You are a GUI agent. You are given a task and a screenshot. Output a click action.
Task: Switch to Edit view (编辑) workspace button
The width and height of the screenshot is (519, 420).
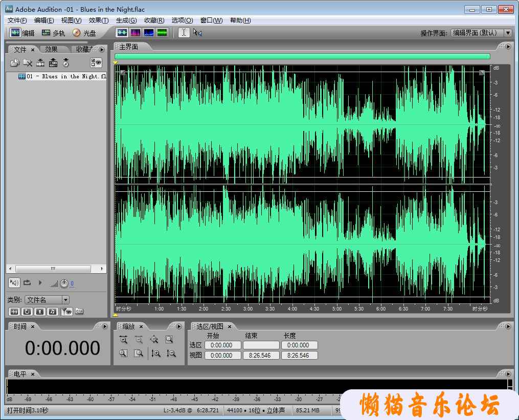[x=22, y=33]
